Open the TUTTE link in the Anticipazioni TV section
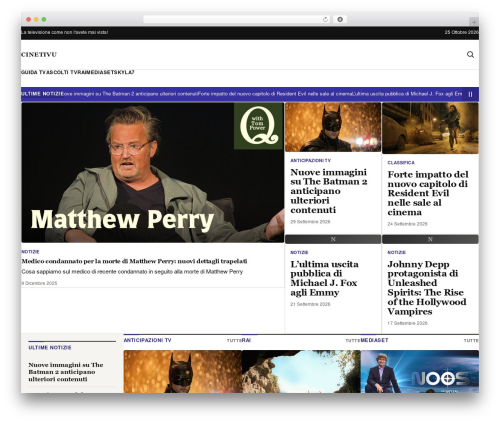This screenshot has height=423, width=500. [x=234, y=341]
